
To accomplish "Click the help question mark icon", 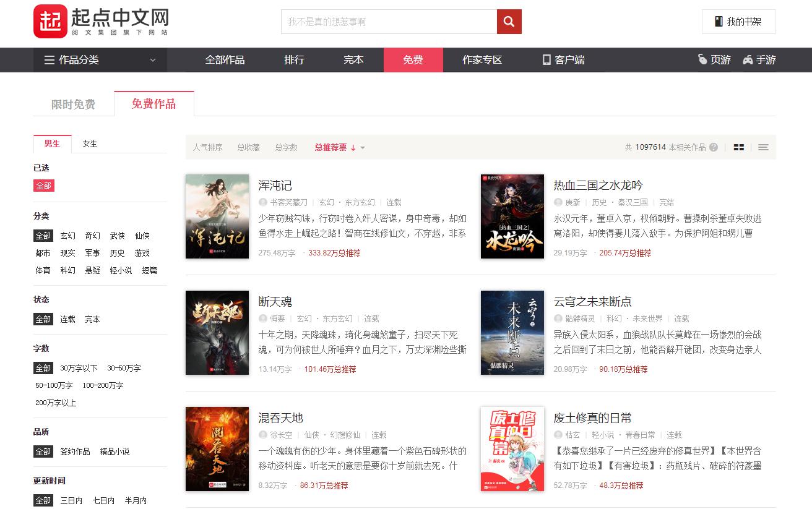I will [714, 147].
